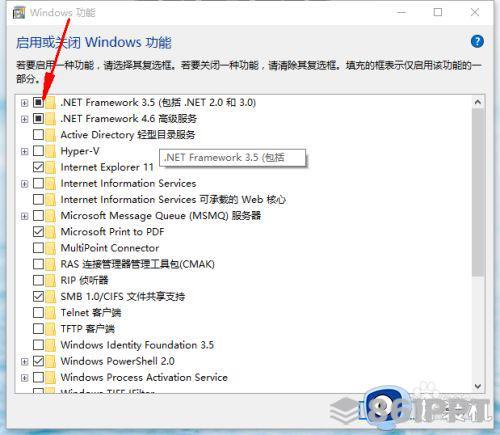
Task: Expand Microsoft Message Queue (MSMQ) 服务器 node
Action: (x=24, y=216)
